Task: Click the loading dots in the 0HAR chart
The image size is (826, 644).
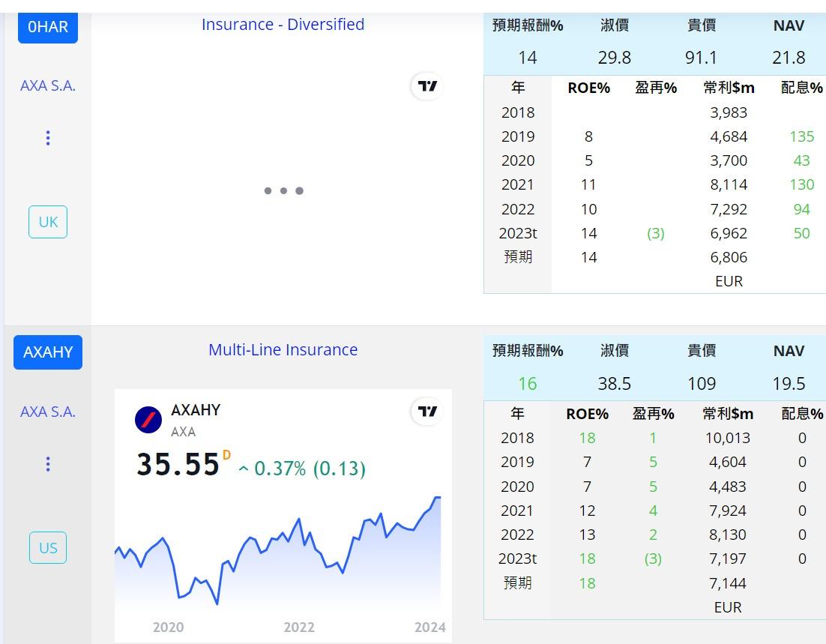Action: pos(283,190)
